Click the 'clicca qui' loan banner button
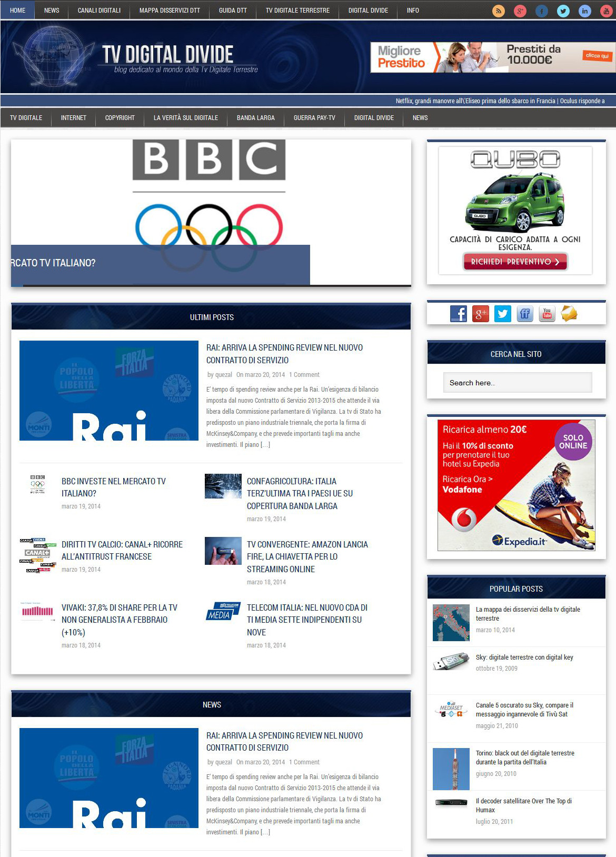The image size is (616, 857). tap(597, 56)
